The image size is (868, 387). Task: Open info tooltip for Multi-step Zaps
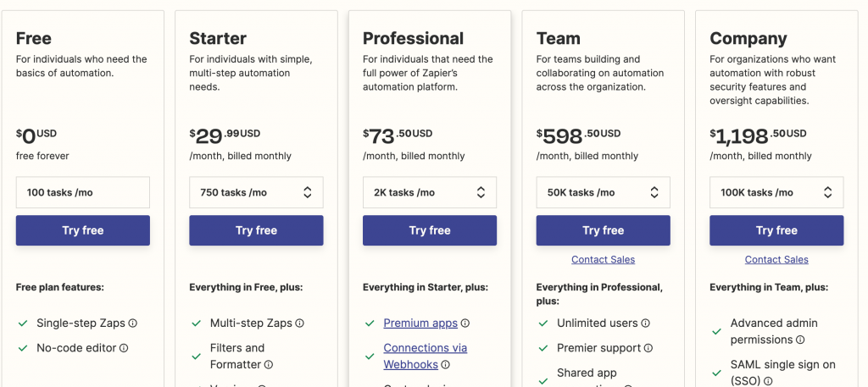pos(299,323)
